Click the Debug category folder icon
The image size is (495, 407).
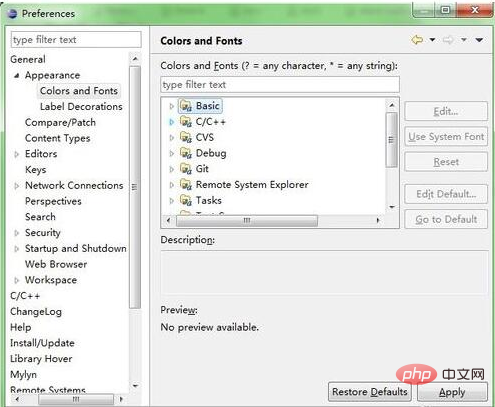click(x=186, y=153)
